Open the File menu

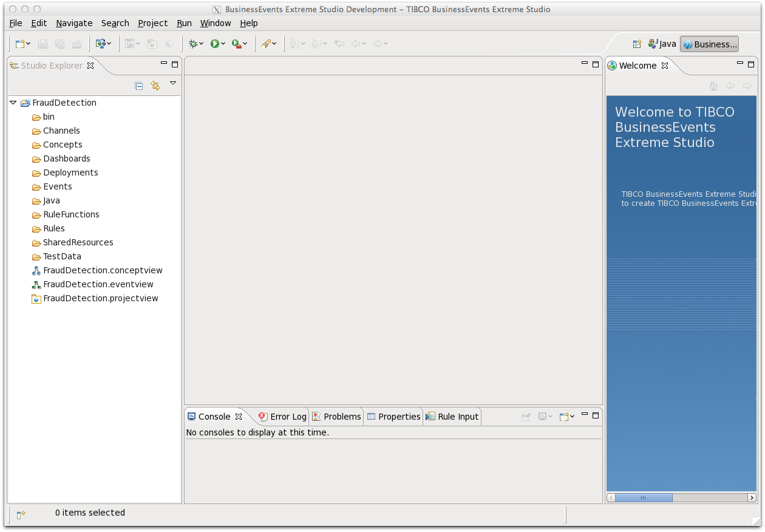[x=16, y=23]
